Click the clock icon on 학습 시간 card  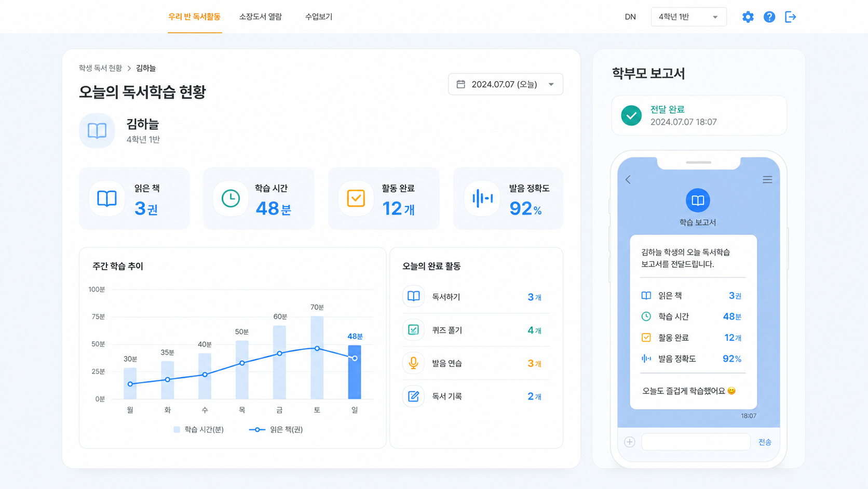(230, 199)
